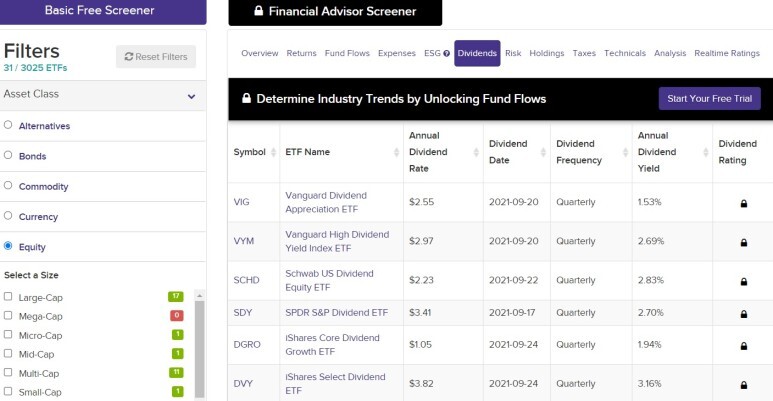Screen dimensions: 773x401
Task: Open the Expenses tab
Action: (x=397, y=53)
